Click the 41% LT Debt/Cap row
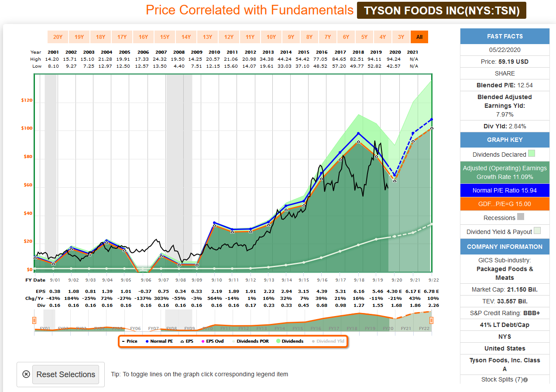The width and height of the screenshot is (556, 392). [505, 325]
